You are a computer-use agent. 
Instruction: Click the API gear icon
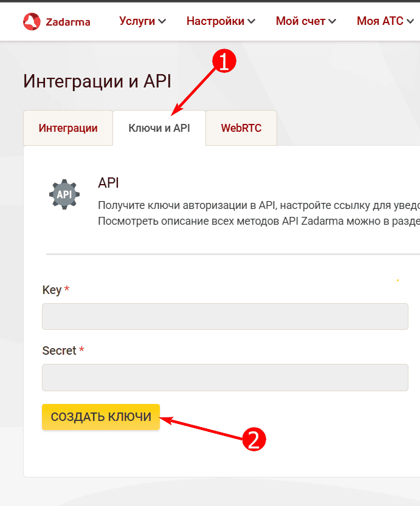(x=64, y=194)
